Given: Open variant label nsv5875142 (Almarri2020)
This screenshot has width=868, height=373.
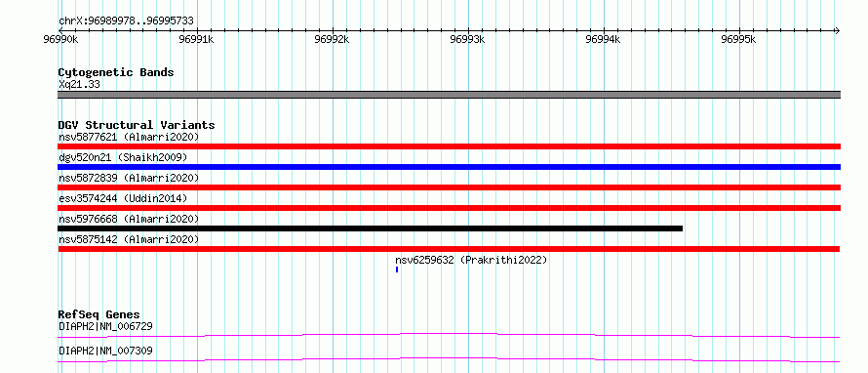Looking at the screenshot, I should pos(129,239).
